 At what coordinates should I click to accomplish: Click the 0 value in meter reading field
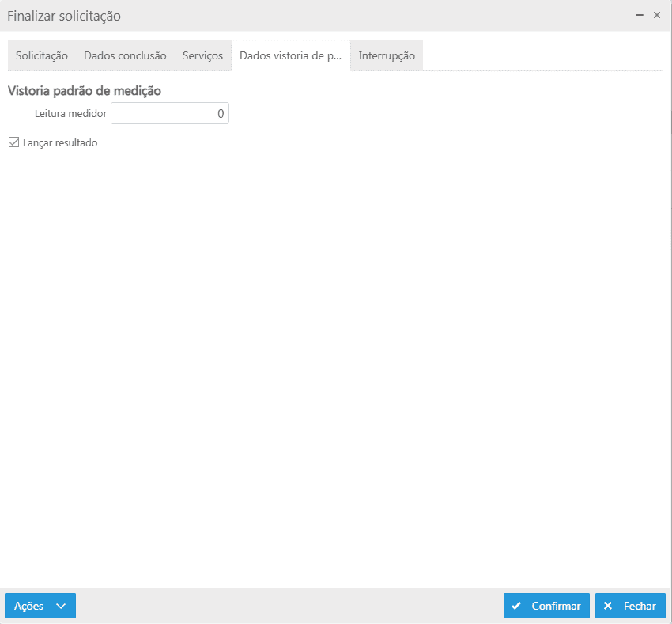coord(221,114)
